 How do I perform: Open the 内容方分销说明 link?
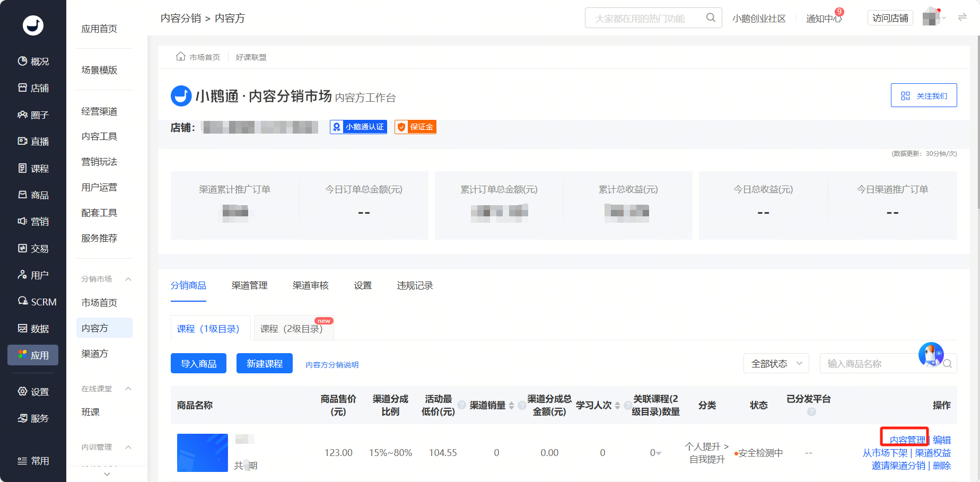(x=332, y=365)
